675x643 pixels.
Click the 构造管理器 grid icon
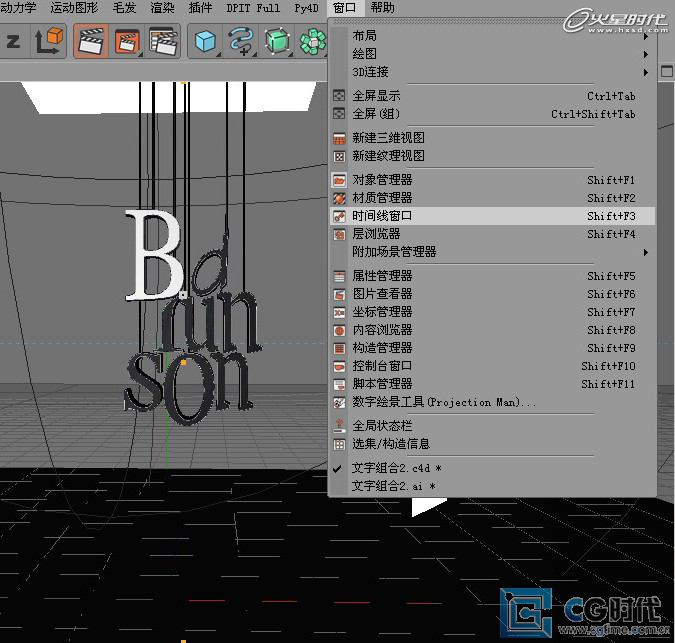click(x=339, y=348)
